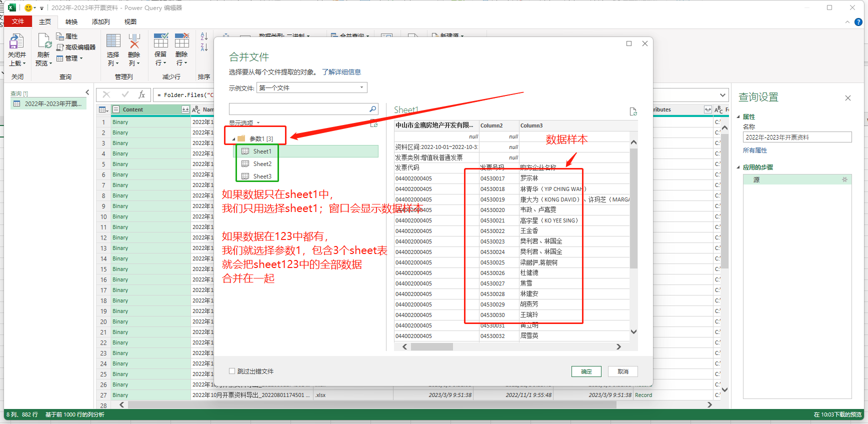This screenshot has height=424, width=868.
Task: Click the 04530017 cell in preview
Action: pos(499,178)
